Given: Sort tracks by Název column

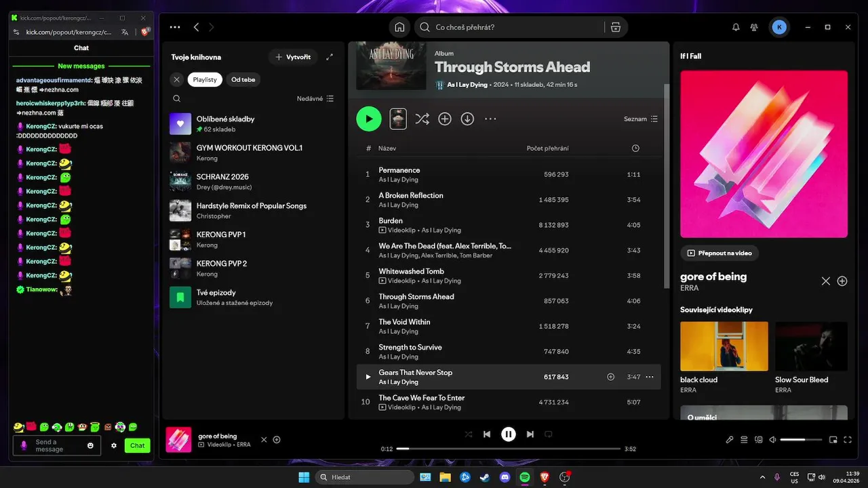Looking at the screenshot, I should point(387,148).
